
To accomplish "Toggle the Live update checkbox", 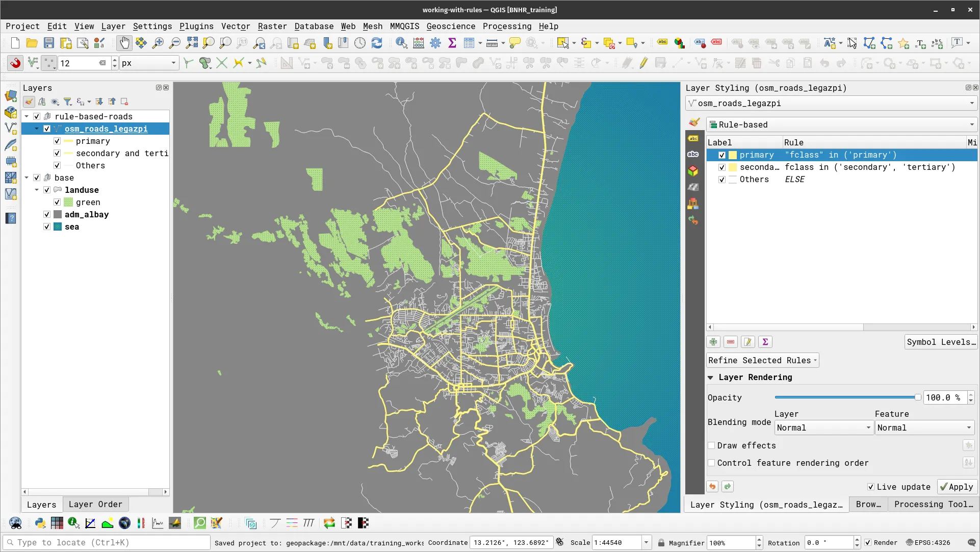I will point(871,487).
